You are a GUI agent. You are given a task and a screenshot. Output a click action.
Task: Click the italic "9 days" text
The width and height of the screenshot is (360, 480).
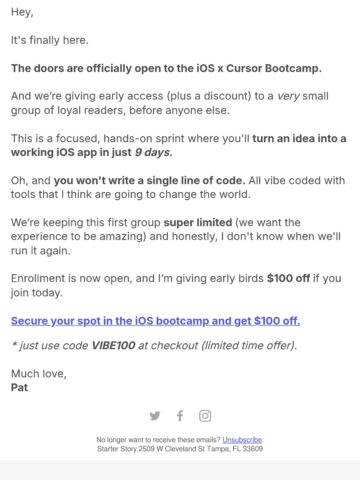coord(152,152)
